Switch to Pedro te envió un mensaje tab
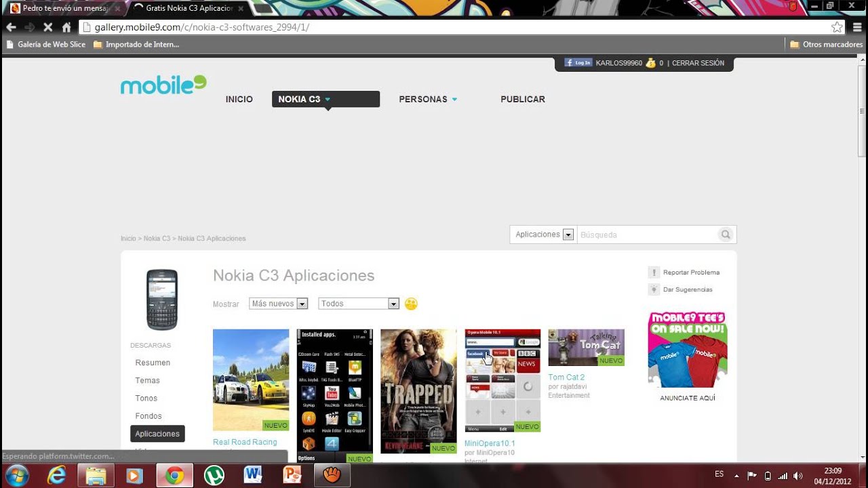The image size is (868, 488). [x=64, y=8]
